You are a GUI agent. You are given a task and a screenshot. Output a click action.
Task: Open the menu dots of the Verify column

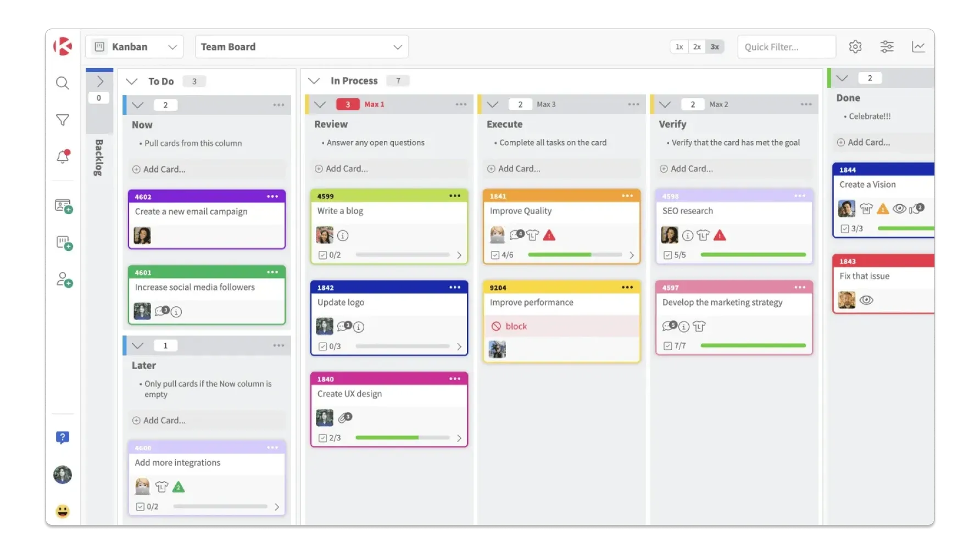(806, 104)
